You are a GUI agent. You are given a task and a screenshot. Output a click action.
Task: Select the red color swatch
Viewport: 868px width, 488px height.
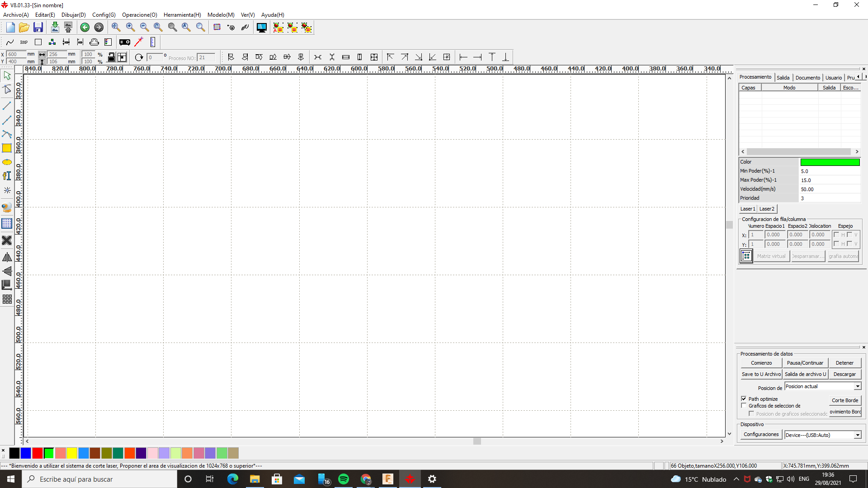coord(37,453)
